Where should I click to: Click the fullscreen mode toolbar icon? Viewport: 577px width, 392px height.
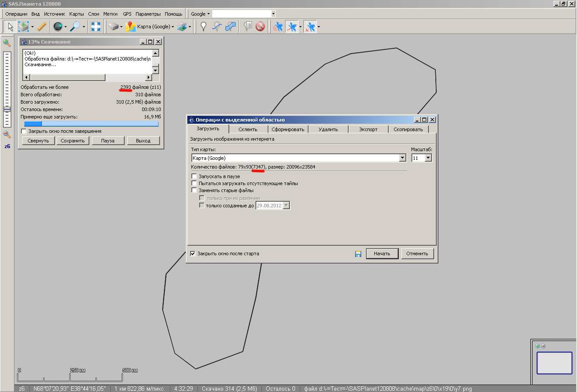click(x=96, y=27)
